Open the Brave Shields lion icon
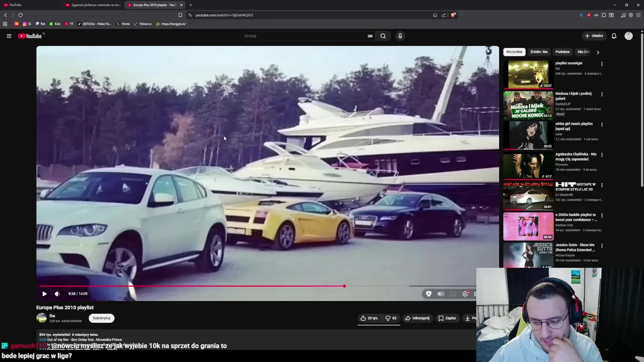Viewport: 644px width, 362px height. click(453, 15)
